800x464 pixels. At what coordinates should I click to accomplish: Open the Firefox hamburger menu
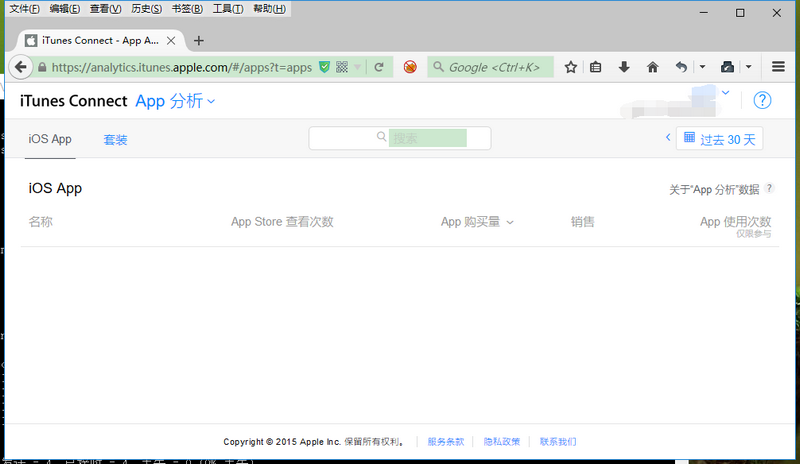(x=778, y=67)
